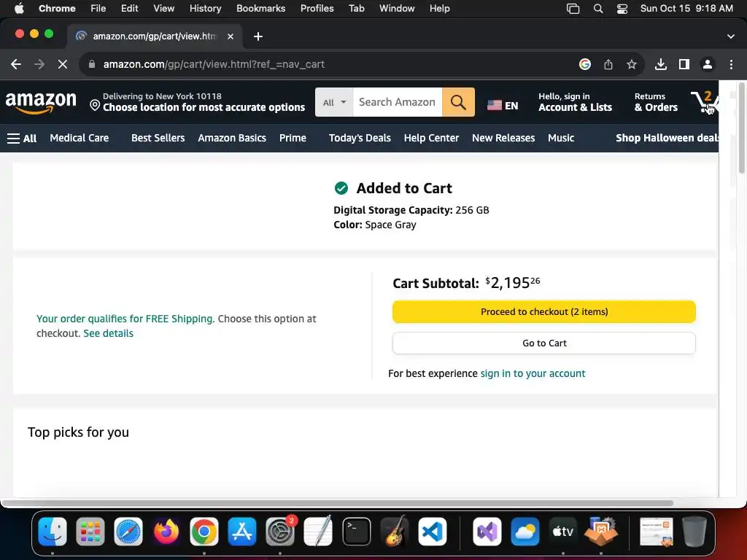
Task: Stop loading the page
Action: (63, 64)
